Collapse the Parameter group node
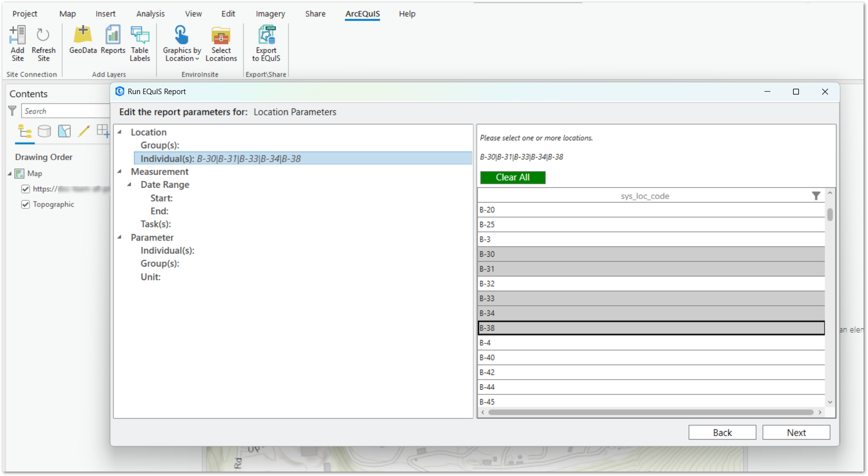This screenshot has width=868, height=476. click(x=119, y=238)
